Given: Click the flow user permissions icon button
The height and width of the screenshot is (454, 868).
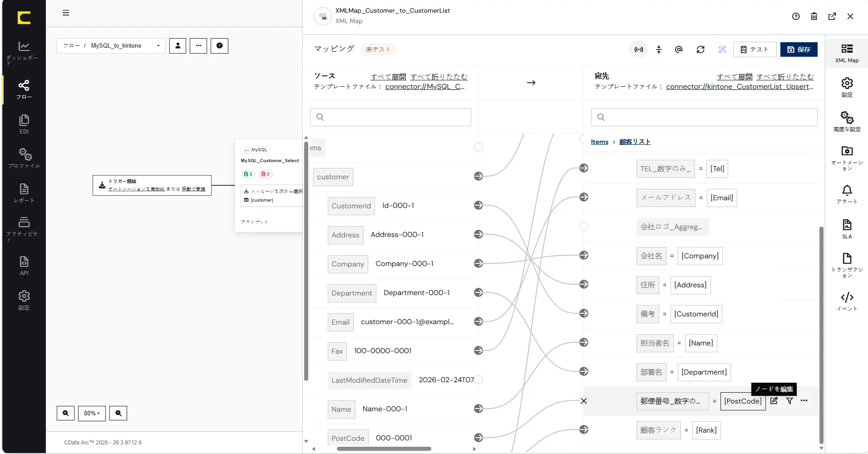Looking at the screenshot, I should coord(178,46).
